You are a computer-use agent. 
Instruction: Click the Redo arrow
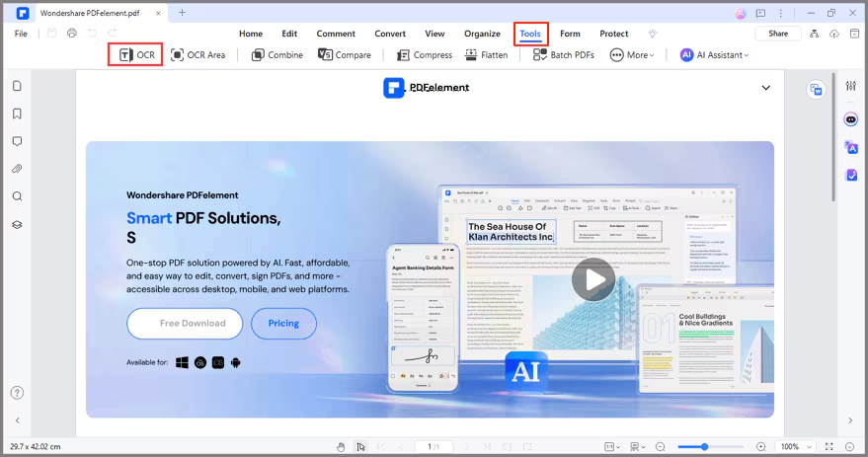pyautogui.click(x=113, y=34)
